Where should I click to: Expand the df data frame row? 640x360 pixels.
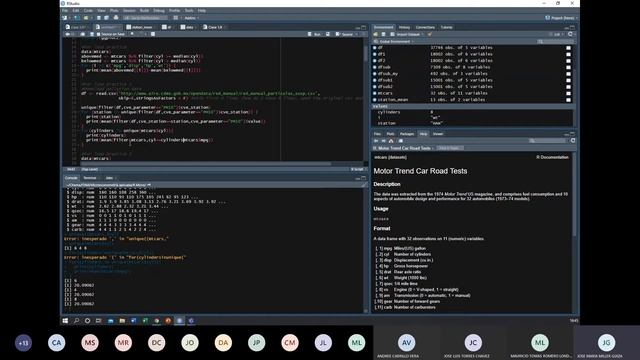click(x=375, y=48)
